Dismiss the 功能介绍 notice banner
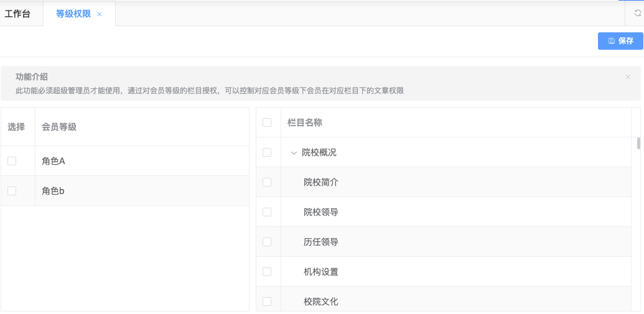This screenshot has width=644, height=314. coord(628,77)
